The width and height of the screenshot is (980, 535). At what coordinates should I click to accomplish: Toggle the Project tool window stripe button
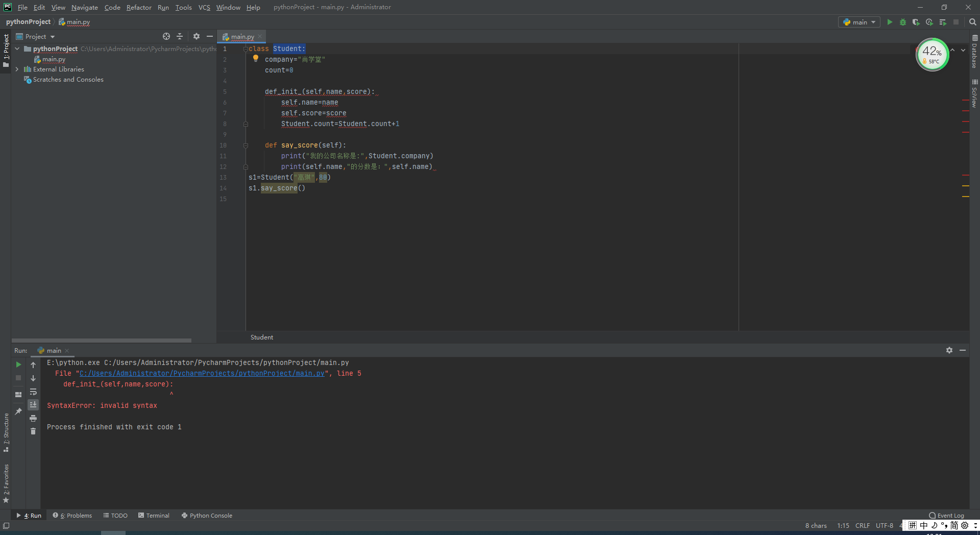point(6,51)
